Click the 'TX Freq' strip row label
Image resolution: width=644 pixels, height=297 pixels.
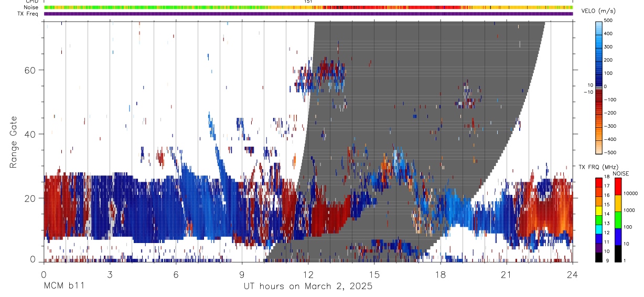[x=29, y=14]
